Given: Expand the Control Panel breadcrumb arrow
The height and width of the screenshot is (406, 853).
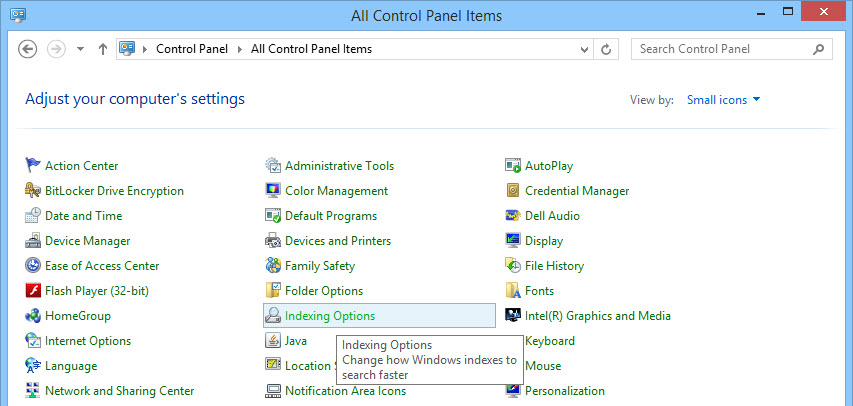Looking at the screenshot, I should point(239,49).
